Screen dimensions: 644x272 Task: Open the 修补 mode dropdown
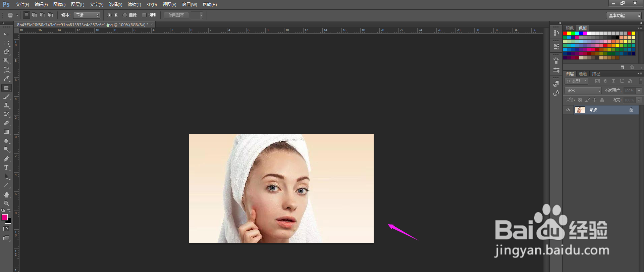click(87, 15)
